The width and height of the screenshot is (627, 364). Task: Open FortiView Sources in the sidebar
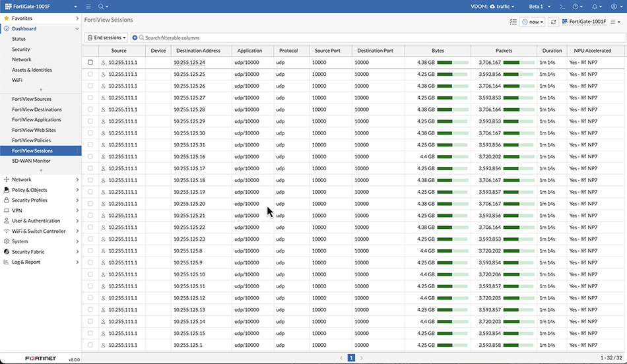click(32, 99)
